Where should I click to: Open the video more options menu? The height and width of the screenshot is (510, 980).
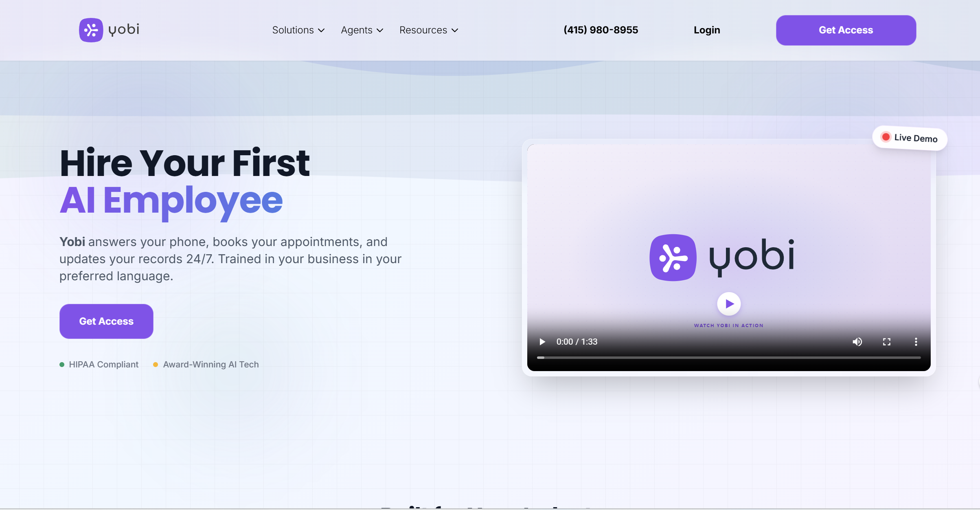point(916,342)
